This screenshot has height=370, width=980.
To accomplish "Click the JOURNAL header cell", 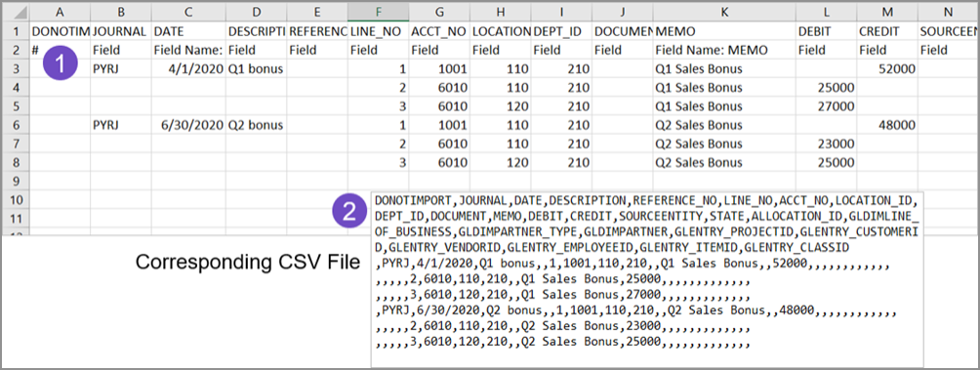I will 121,30.
